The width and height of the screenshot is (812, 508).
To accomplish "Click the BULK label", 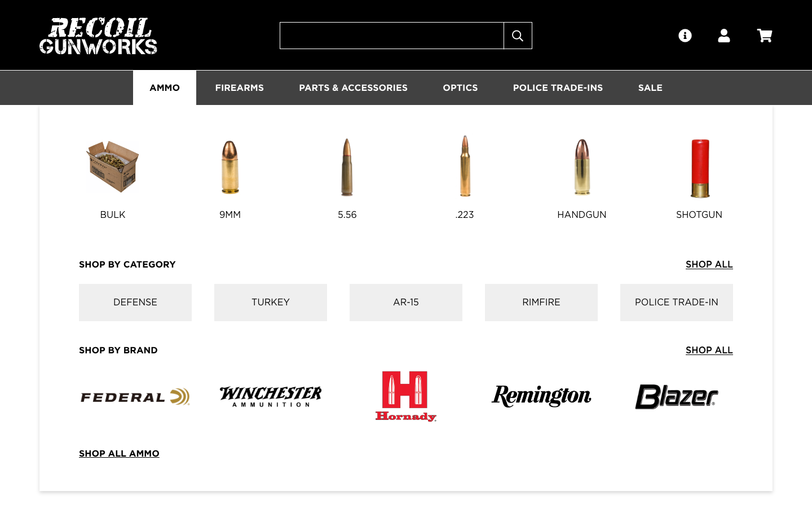I will click(x=113, y=214).
